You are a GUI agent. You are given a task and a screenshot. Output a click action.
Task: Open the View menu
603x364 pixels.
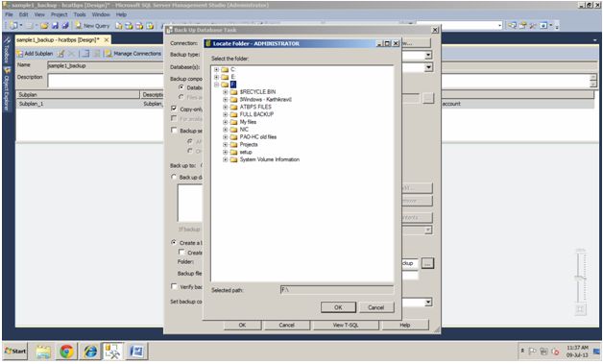(x=39, y=14)
